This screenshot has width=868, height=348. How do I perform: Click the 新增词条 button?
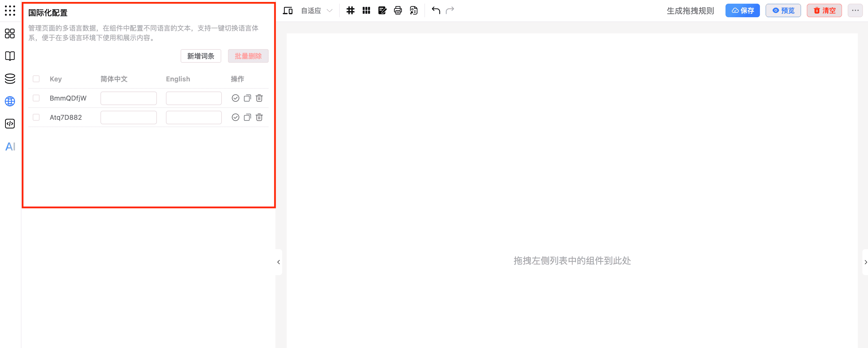pos(201,56)
